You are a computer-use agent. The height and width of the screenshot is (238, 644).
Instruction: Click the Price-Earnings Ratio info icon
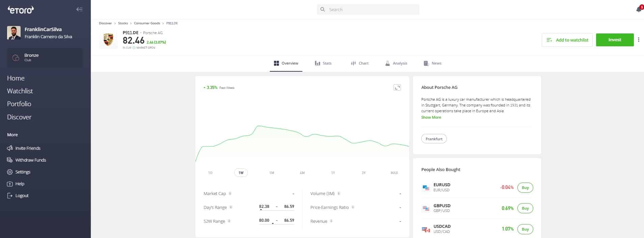(x=353, y=207)
